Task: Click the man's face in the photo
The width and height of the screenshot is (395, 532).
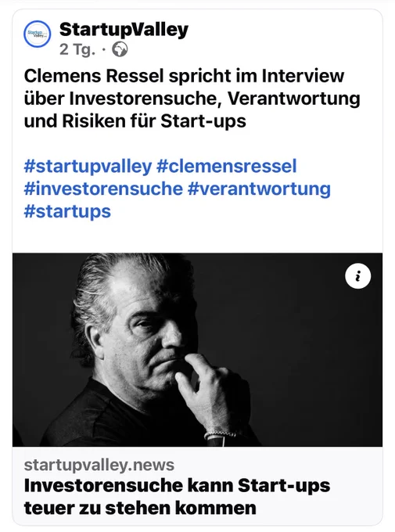Action: point(149,336)
